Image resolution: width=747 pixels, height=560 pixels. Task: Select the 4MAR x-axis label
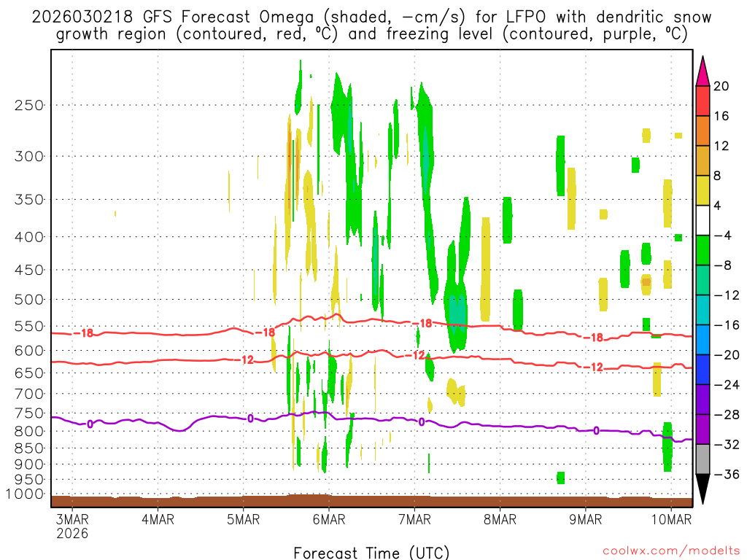click(158, 519)
